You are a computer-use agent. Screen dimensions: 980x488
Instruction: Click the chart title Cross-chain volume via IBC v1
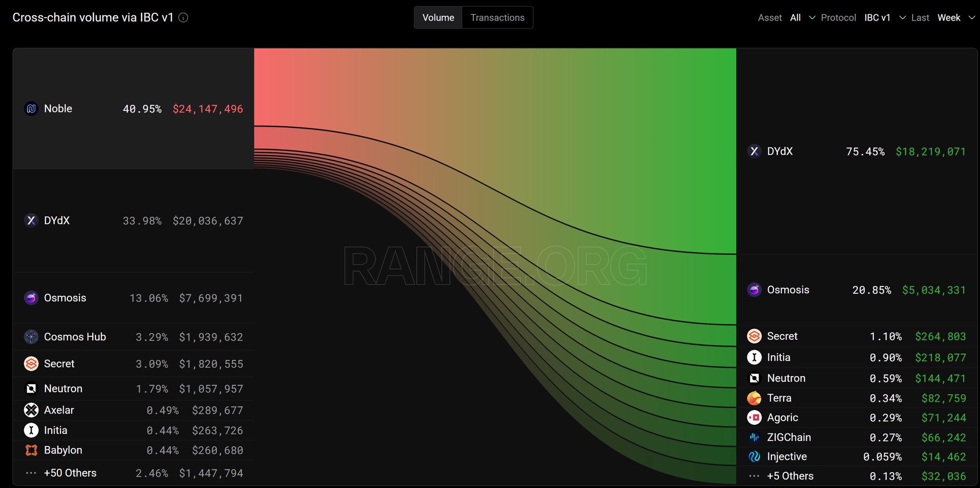tap(93, 18)
